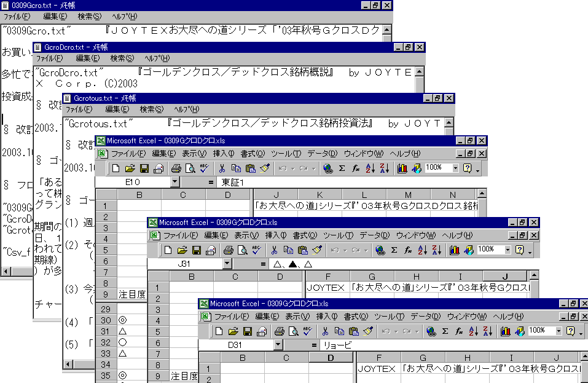Sort ascending A-Z in the J31 Excel window
The width and height of the screenshot is (588, 383).
[422, 250]
